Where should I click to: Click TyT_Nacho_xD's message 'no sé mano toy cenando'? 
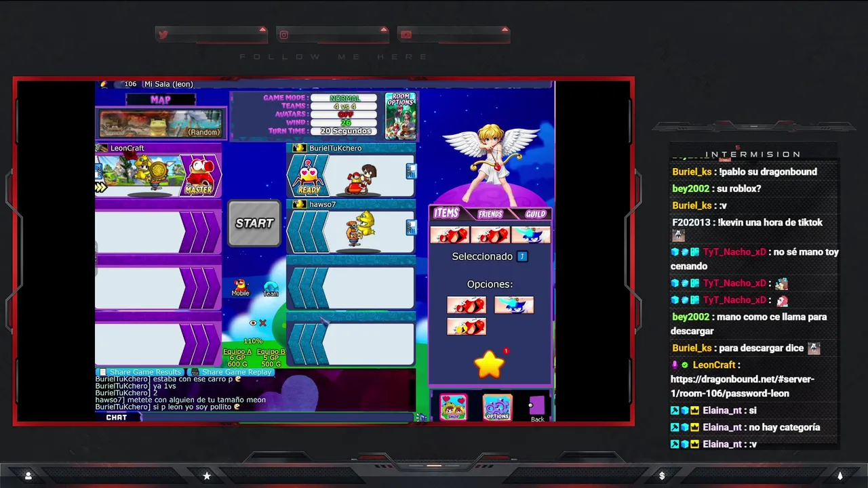[755, 259]
